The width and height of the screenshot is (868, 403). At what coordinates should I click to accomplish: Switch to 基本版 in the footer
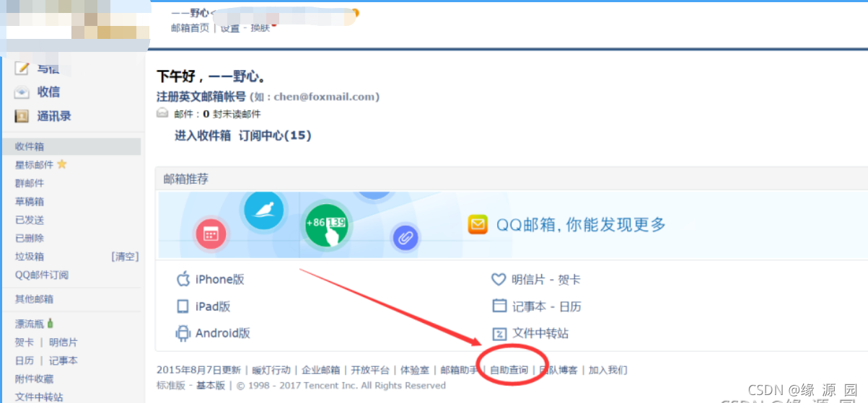coord(211,386)
